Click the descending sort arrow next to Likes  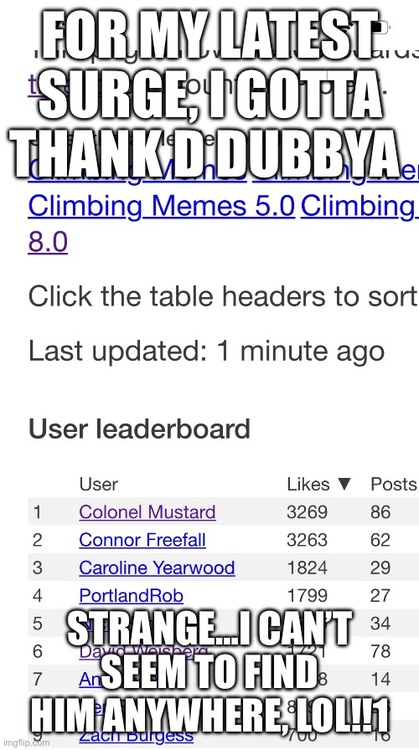click(344, 485)
